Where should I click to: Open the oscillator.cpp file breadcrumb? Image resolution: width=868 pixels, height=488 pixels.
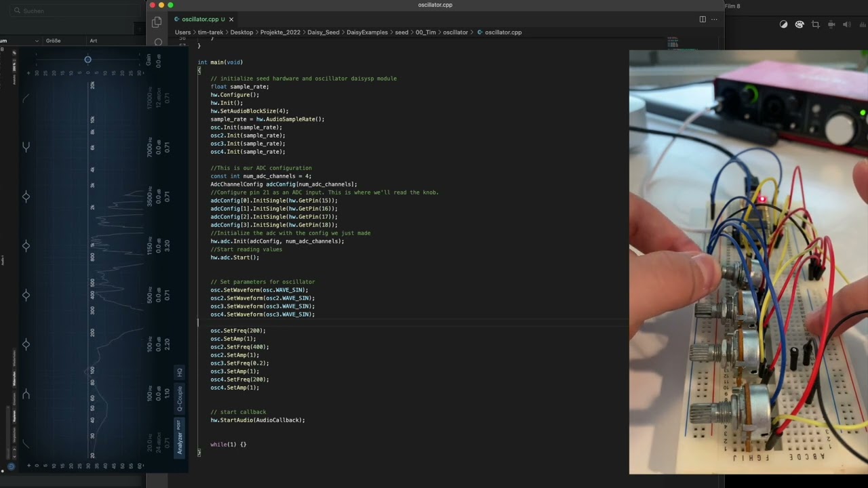(503, 32)
